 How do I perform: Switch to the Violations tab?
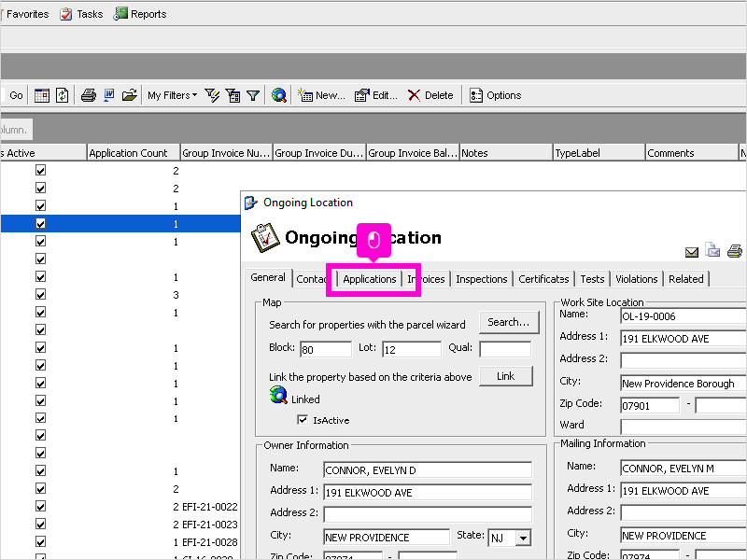tap(637, 279)
